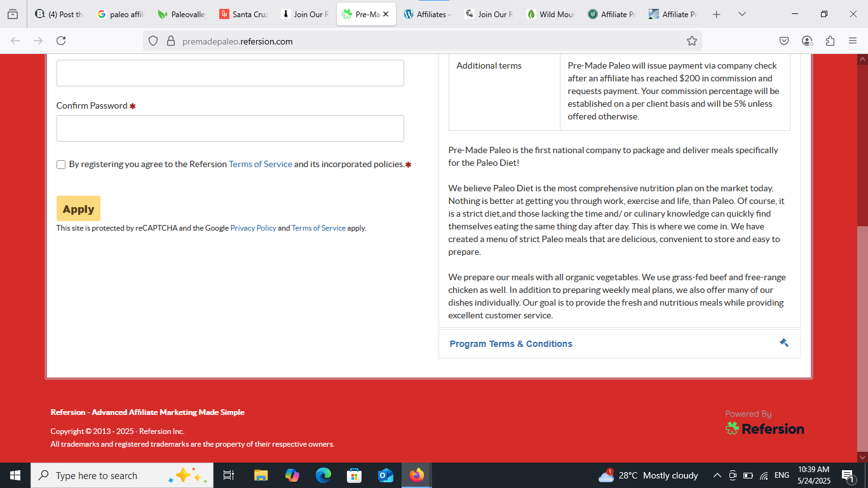Viewport: 868px width, 488px height.
Task: Switch to the paleo affiliate Google tab
Action: [x=121, y=14]
